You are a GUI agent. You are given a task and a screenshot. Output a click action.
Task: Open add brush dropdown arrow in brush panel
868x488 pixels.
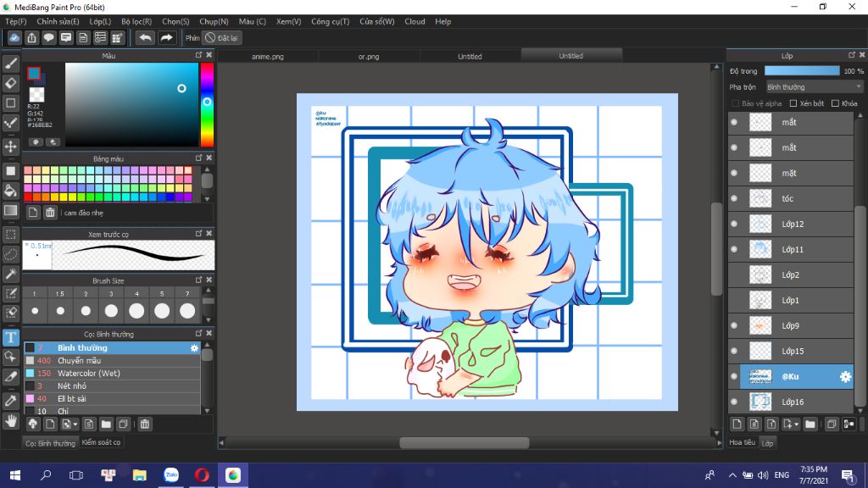[75, 424]
